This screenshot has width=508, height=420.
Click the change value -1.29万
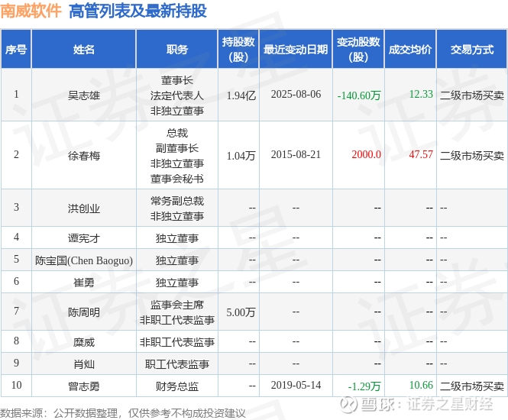click(x=364, y=386)
